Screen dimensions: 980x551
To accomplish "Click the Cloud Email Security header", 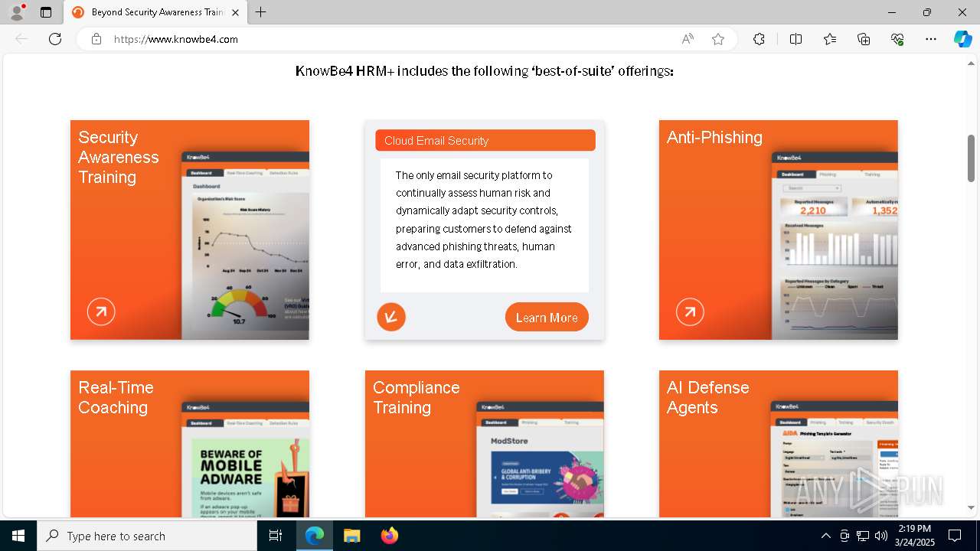I will pos(485,140).
